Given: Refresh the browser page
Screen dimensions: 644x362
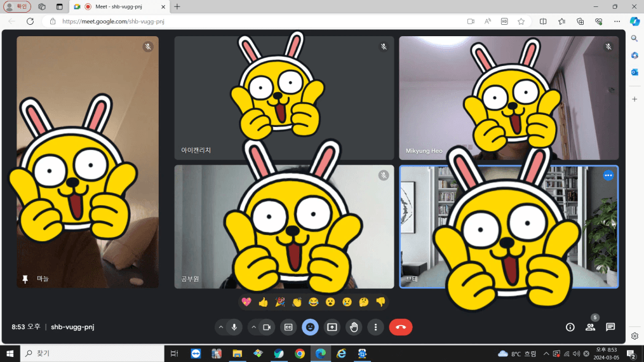Looking at the screenshot, I should point(30,22).
